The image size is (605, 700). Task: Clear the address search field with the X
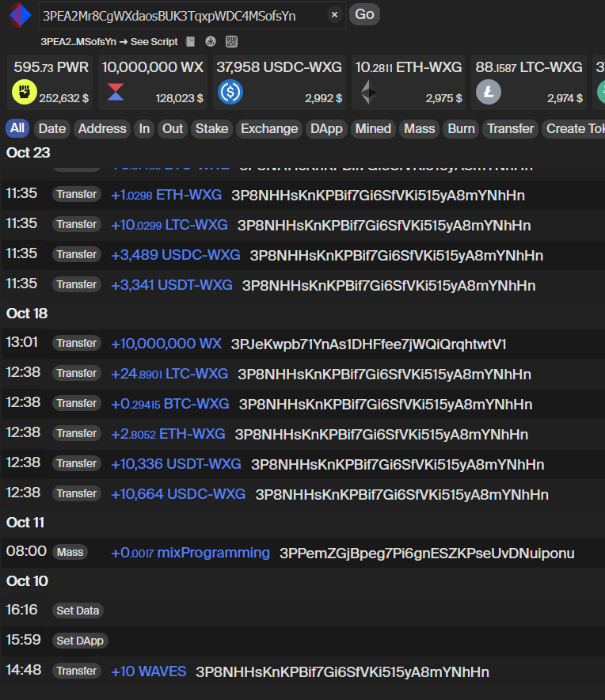334,15
